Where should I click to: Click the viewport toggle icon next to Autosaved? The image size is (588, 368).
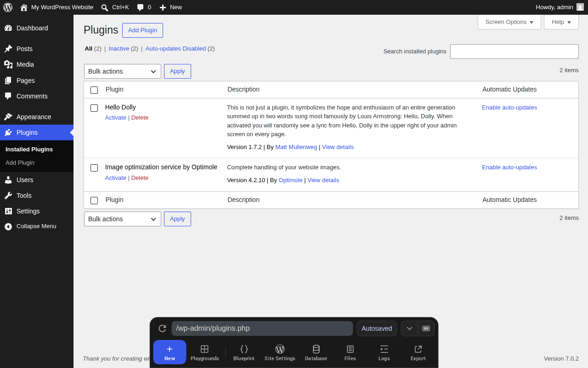(426, 328)
